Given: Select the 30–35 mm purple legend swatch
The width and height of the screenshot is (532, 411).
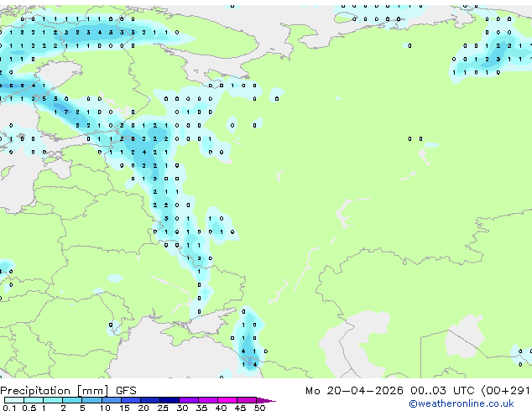Looking at the screenshot, I should tap(188, 400).
